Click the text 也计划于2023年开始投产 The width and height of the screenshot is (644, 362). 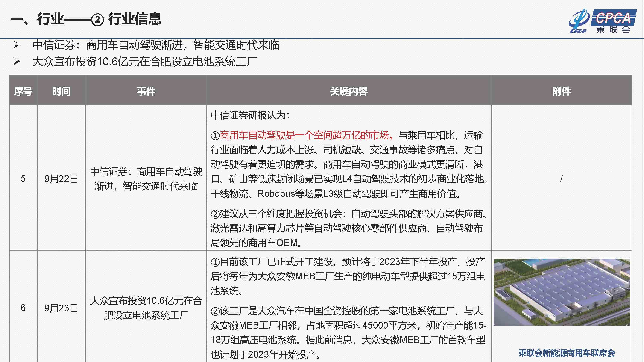[x=266, y=354]
